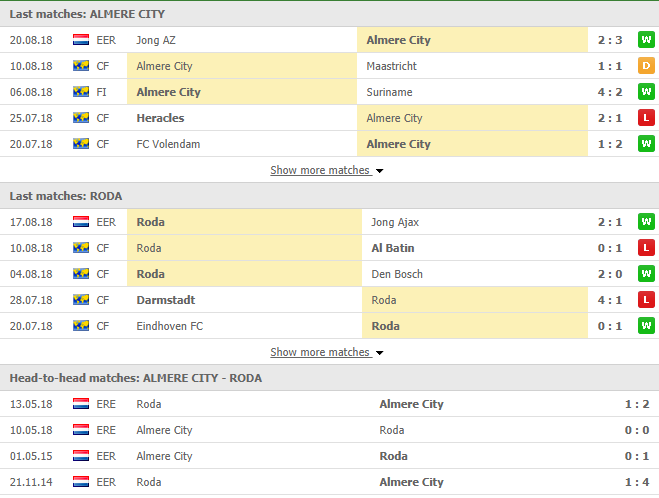This screenshot has width=659, height=498.
Task: Click the 'Last matches: RODA' header
Action: click(66, 196)
